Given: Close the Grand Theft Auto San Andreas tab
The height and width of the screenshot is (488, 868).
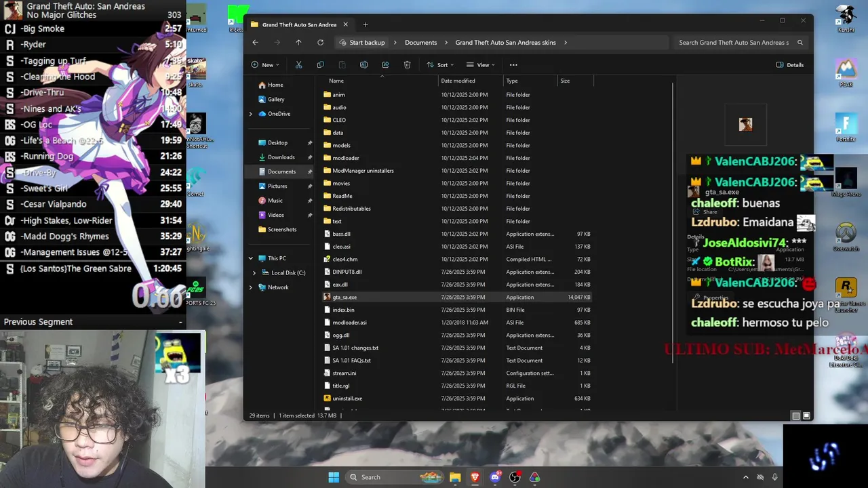Looking at the screenshot, I should (x=345, y=24).
